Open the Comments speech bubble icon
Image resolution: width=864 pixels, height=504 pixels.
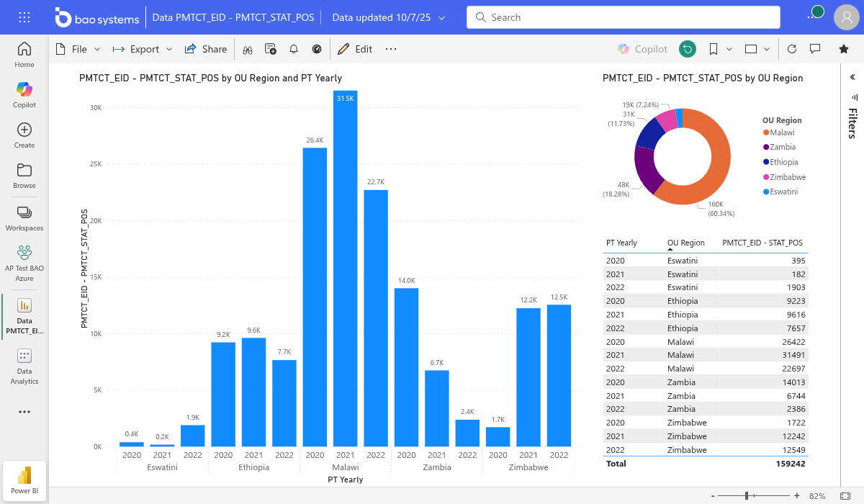tap(815, 49)
